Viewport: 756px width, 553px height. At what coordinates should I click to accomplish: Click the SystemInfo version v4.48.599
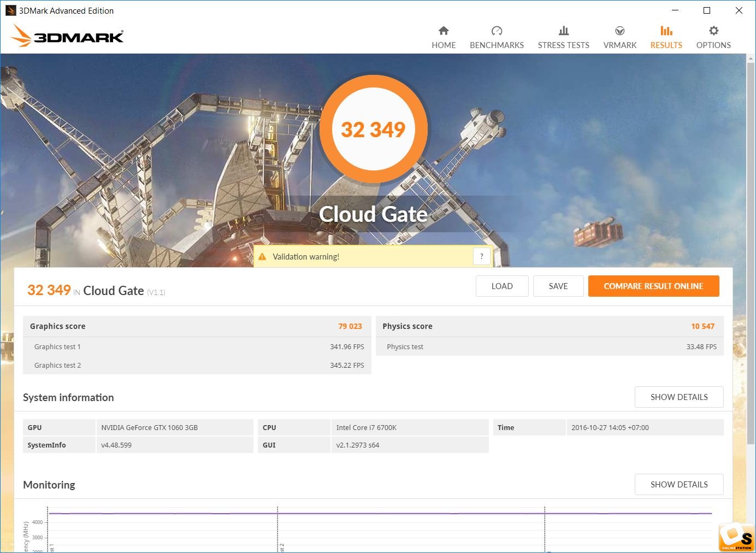[x=116, y=445]
